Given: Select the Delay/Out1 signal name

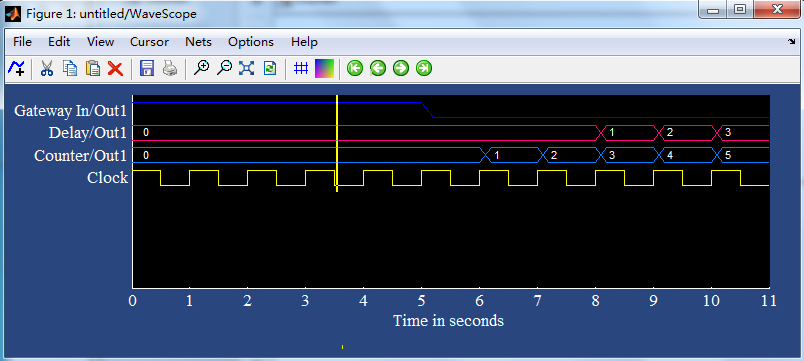Looking at the screenshot, I should (x=88, y=133).
